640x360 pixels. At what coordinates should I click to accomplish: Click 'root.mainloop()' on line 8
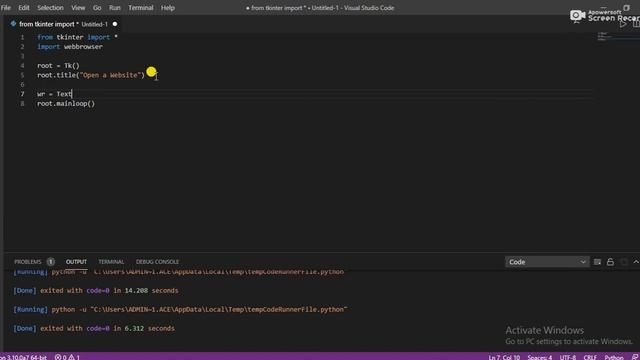66,104
